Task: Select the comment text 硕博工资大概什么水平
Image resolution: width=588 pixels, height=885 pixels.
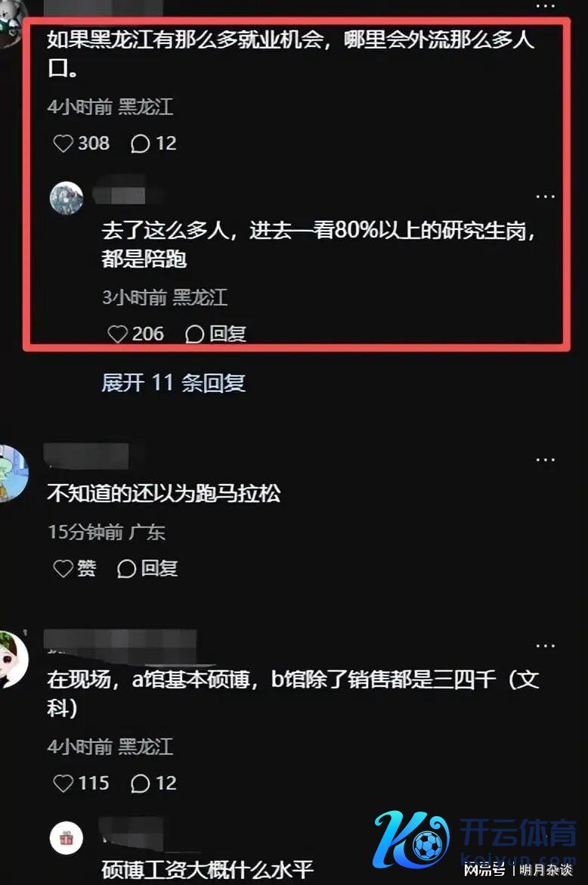Action: coord(208,870)
